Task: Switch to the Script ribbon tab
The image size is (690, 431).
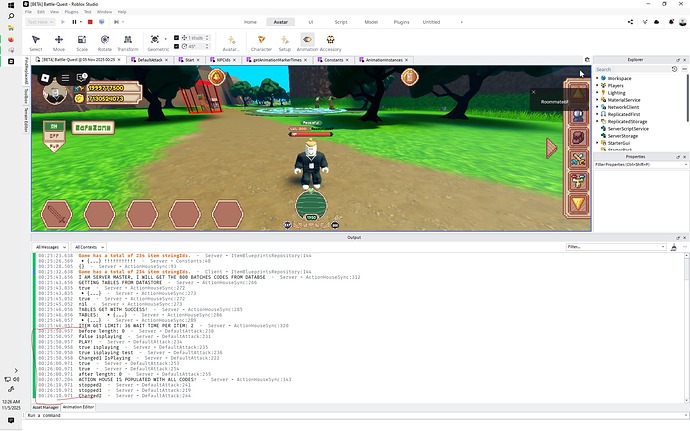Action: [341, 22]
